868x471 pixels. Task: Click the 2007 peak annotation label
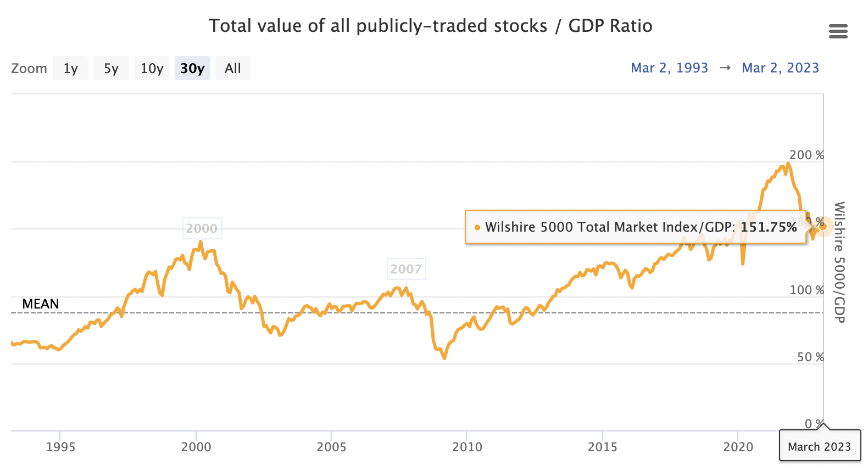click(406, 269)
